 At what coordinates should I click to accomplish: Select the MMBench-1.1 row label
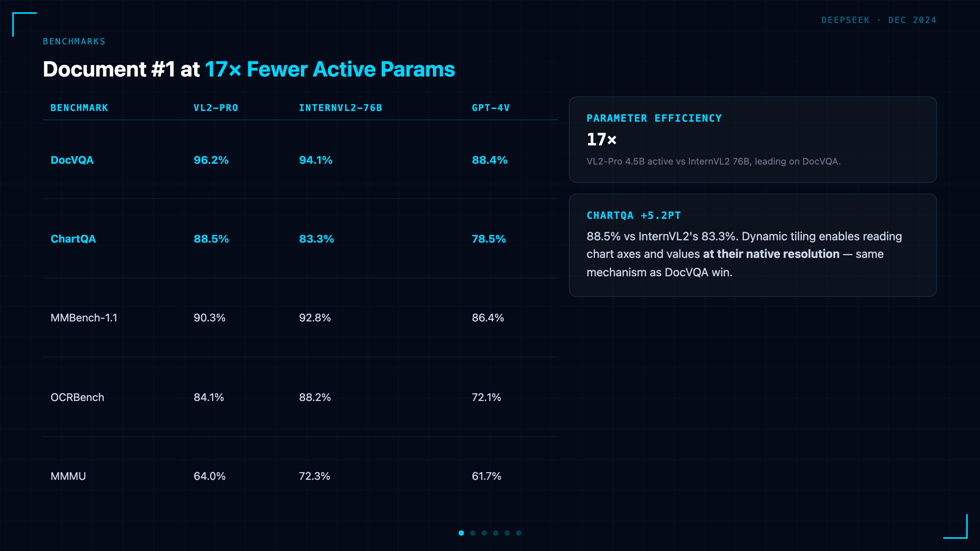(84, 318)
